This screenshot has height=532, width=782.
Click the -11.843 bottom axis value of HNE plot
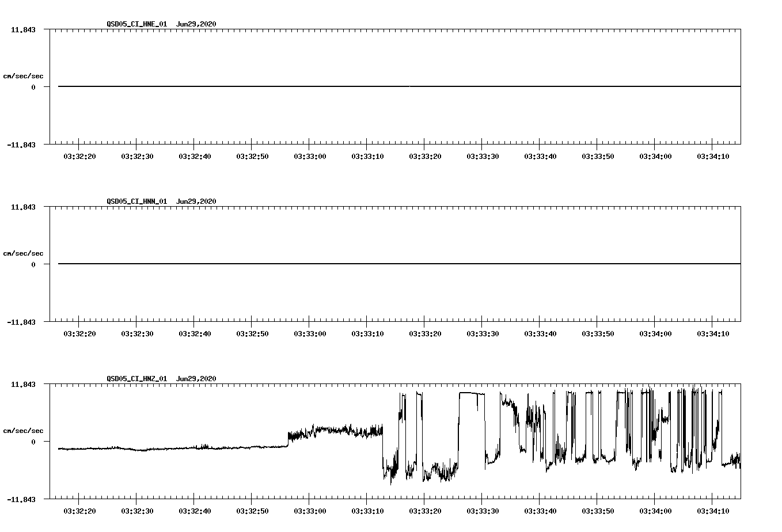(x=21, y=145)
